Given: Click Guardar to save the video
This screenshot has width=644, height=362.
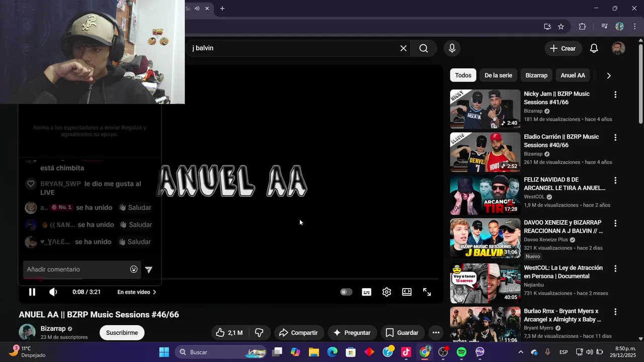Looking at the screenshot, I should [x=402, y=333].
